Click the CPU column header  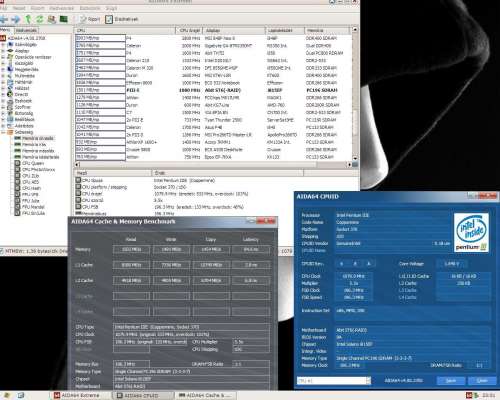click(125, 30)
